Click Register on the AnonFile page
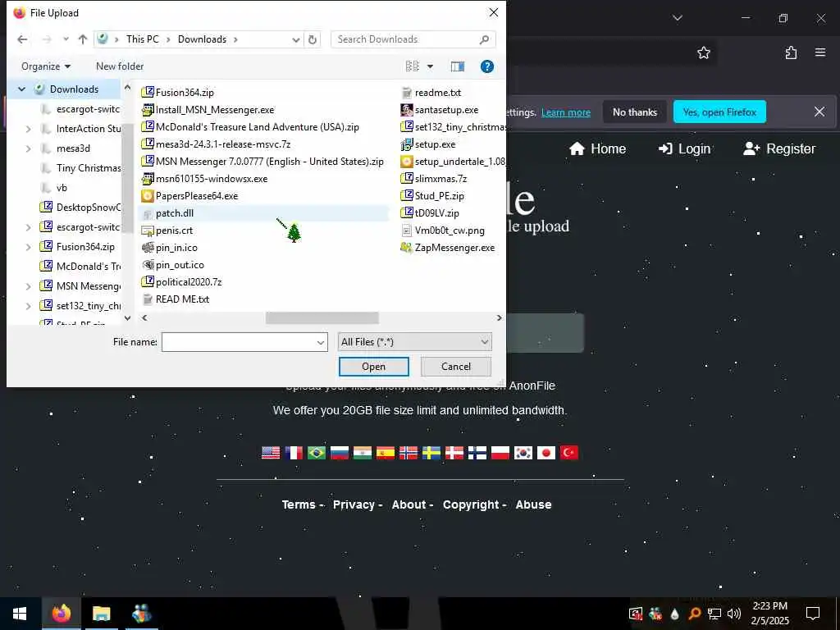The height and width of the screenshot is (630, 840). click(x=779, y=148)
